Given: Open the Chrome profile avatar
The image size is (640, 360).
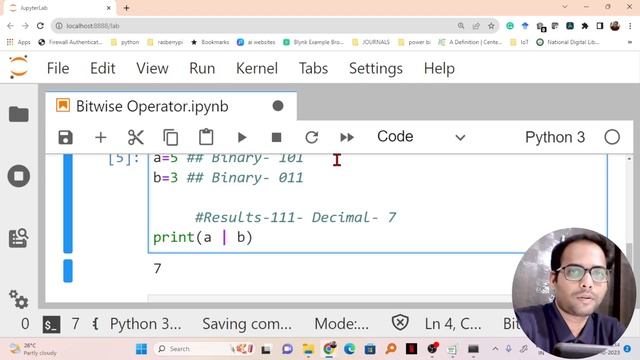Looking at the screenshot, I should pos(615,26).
